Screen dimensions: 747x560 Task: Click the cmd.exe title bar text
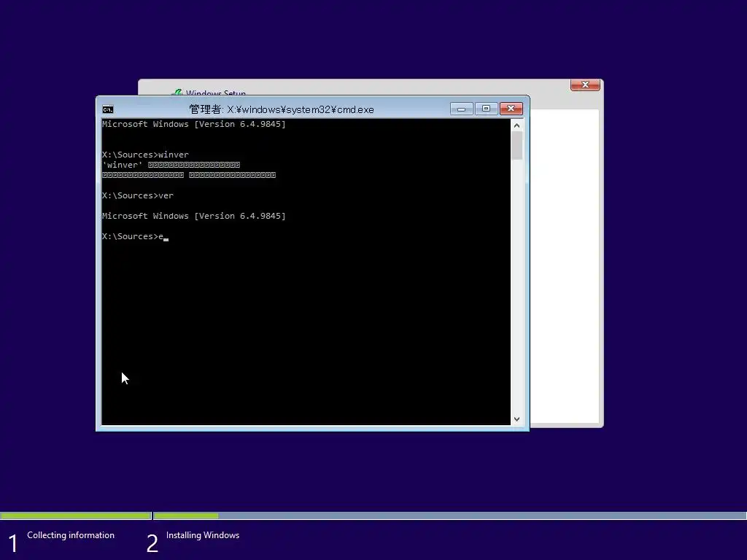[x=281, y=109]
